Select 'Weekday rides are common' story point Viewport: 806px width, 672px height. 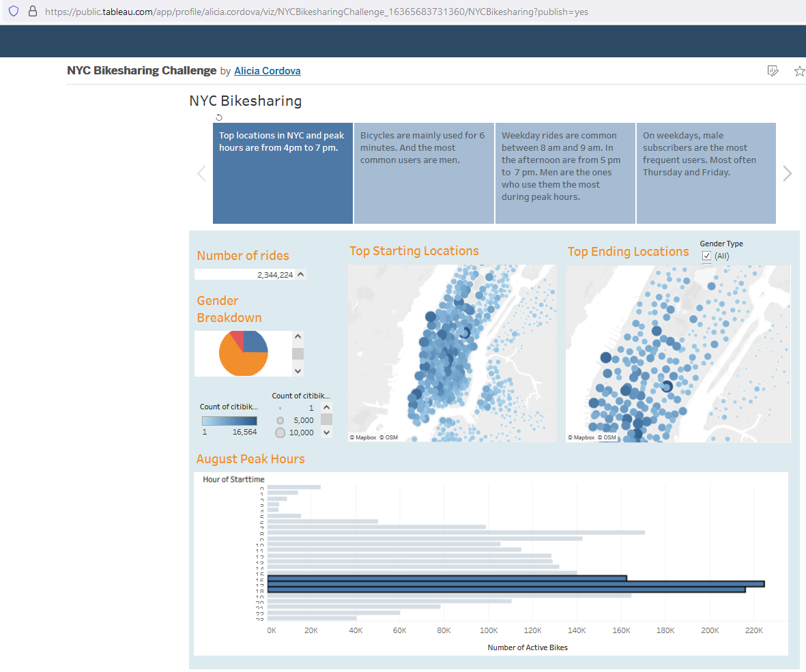coord(565,173)
